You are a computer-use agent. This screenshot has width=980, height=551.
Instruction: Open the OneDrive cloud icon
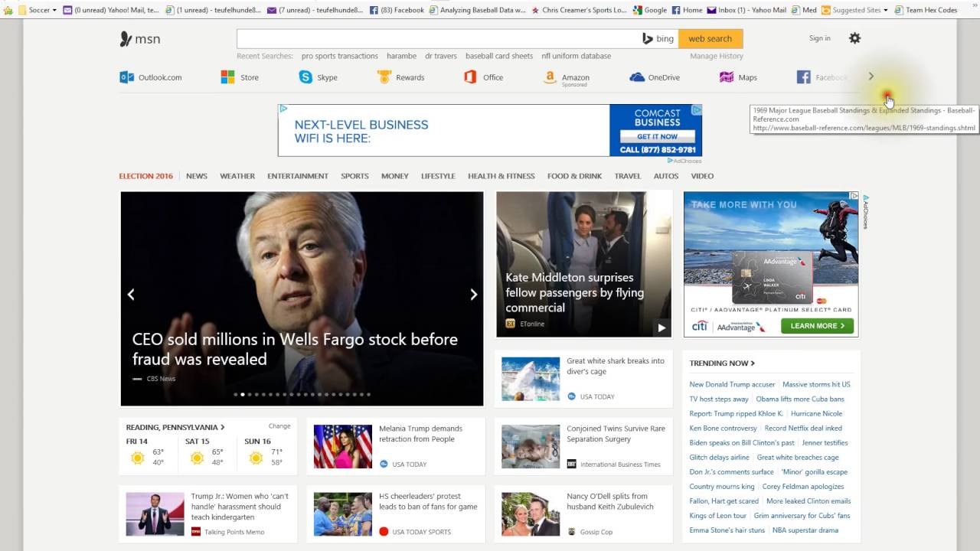coord(637,77)
